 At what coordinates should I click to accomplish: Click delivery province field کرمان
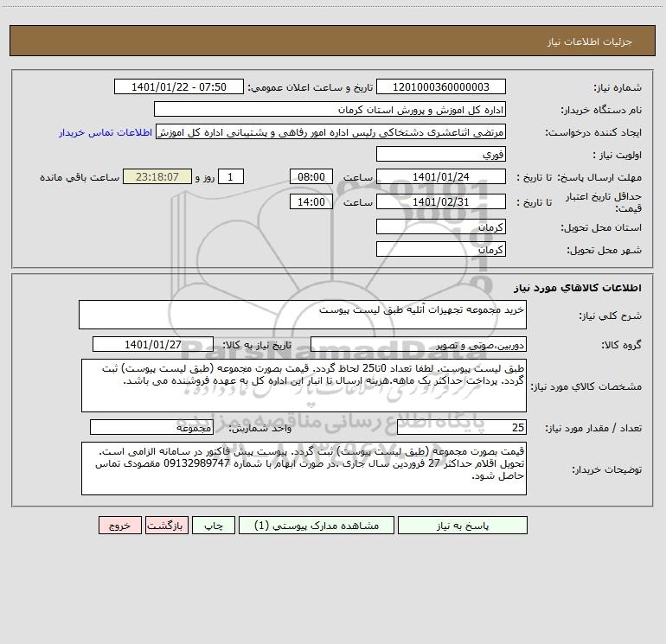click(441, 226)
